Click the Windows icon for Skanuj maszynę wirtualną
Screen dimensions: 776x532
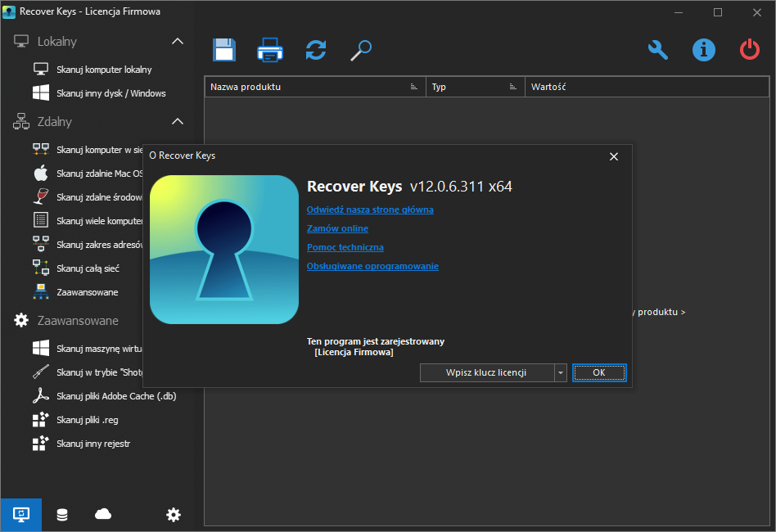pos(41,349)
